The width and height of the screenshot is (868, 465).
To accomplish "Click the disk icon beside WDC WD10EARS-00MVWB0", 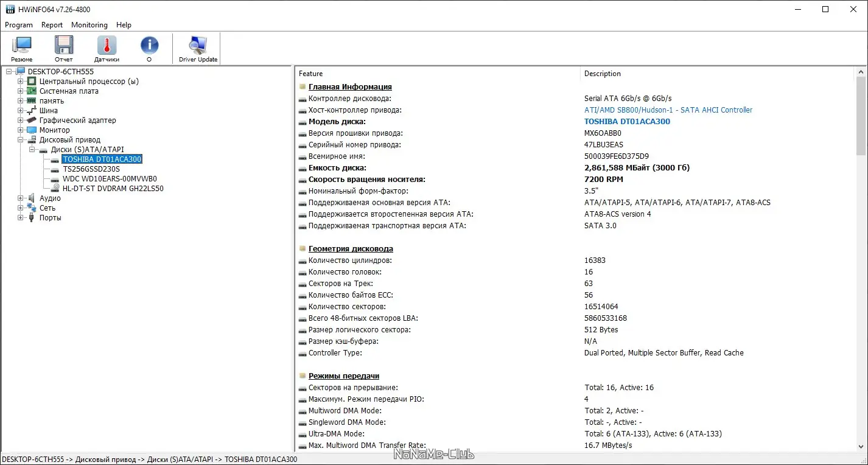I will [55, 179].
